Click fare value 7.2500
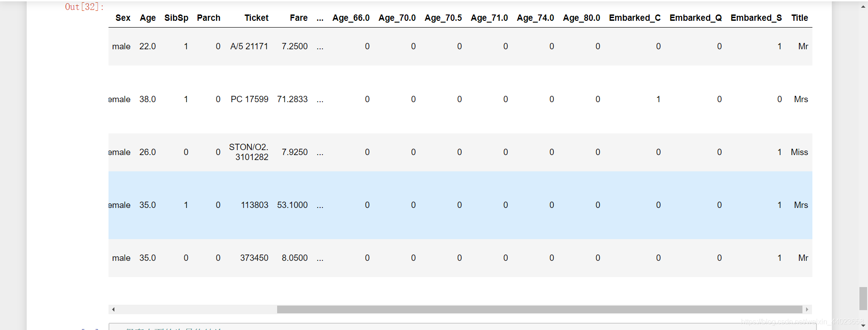Image resolution: width=868 pixels, height=330 pixels. 295,47
